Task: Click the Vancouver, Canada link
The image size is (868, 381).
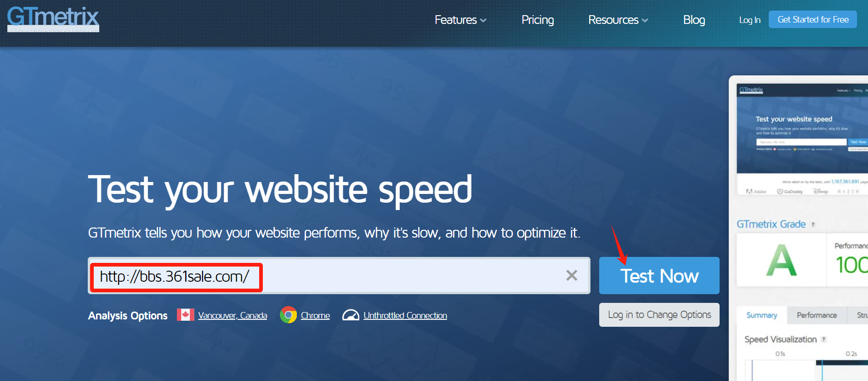Action: 233,315
